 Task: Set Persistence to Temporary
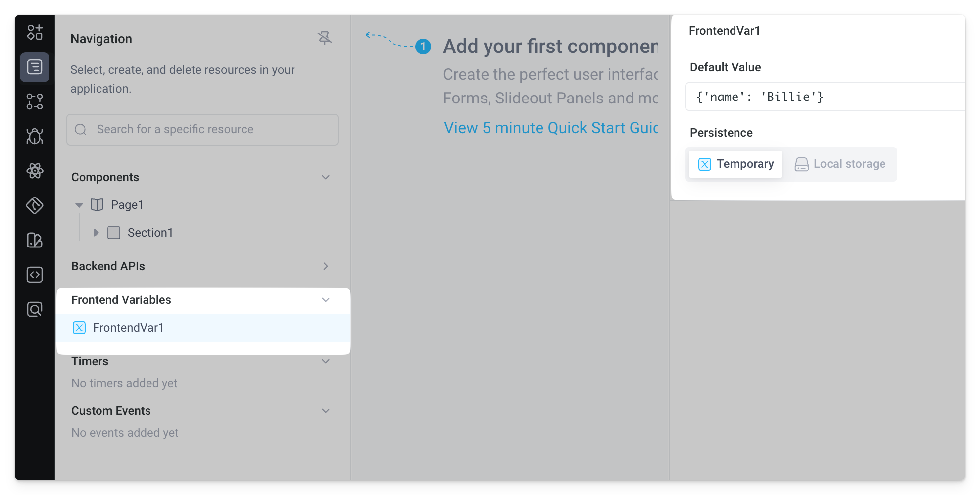pos(735,164)
